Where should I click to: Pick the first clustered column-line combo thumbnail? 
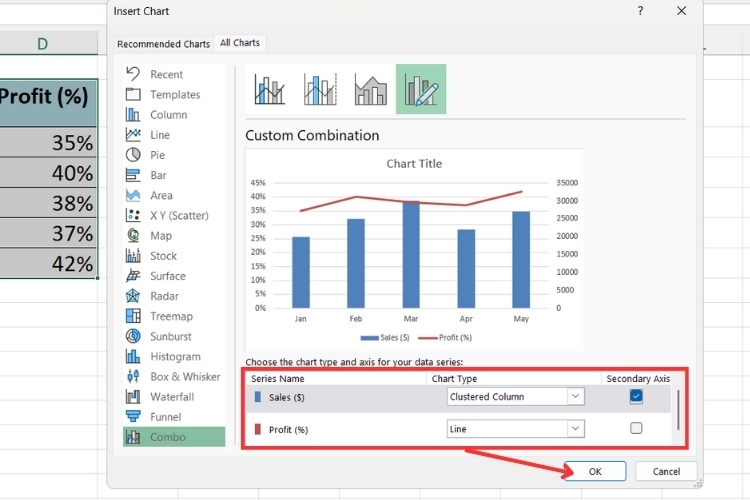tap(269, 89)
